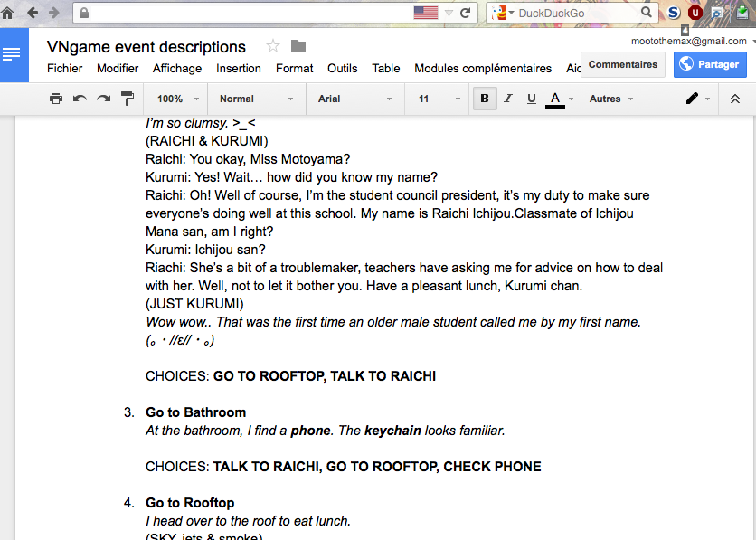Viewport: 756px width, 540px height.
Task: Open the Table menu
Action: pos(386,69)
